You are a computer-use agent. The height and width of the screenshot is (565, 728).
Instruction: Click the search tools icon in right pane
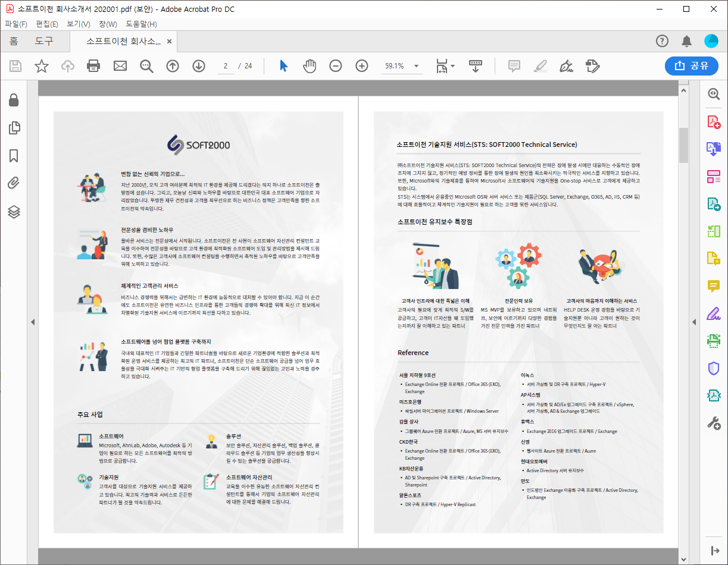pyautogui.click(x=713, y=94)
